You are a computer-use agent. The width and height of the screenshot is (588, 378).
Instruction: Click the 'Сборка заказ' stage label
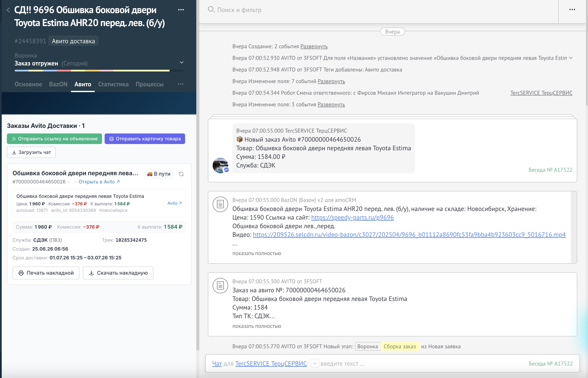coord(400,346)
